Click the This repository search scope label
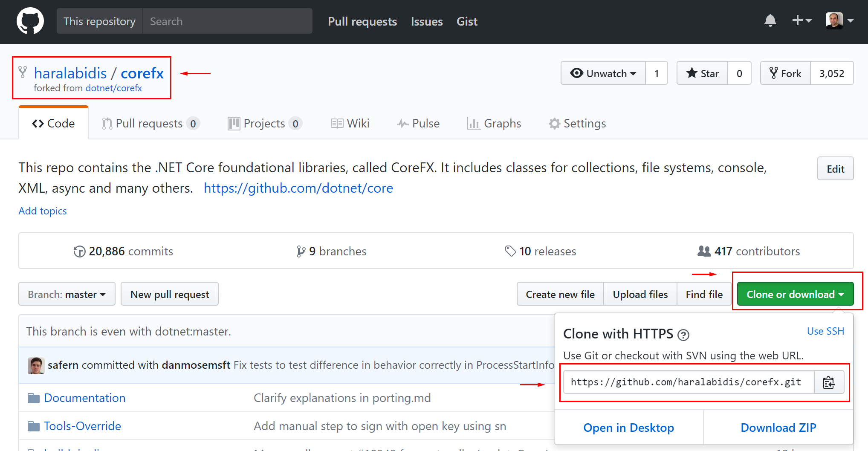This screenshot has width=868, height=451. click(x=99, y=21)
